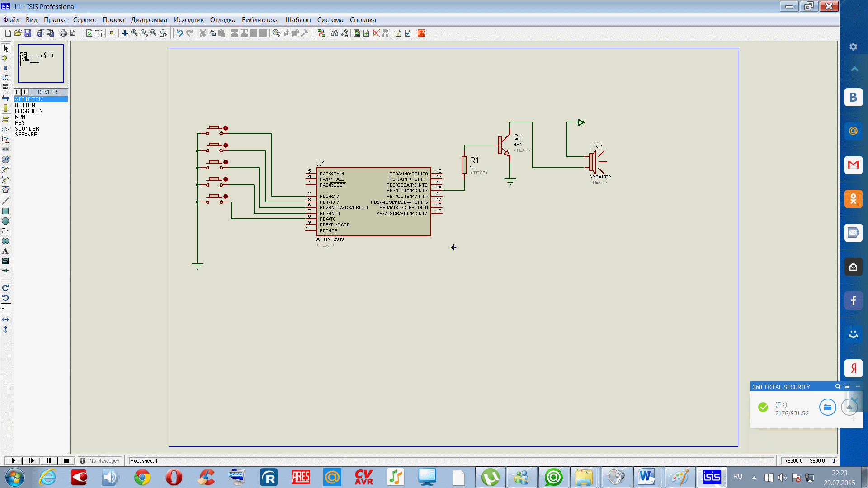Viewport: 868px width, 488px height.
Task: Step the simulation forward
Action: click(31, 460)
